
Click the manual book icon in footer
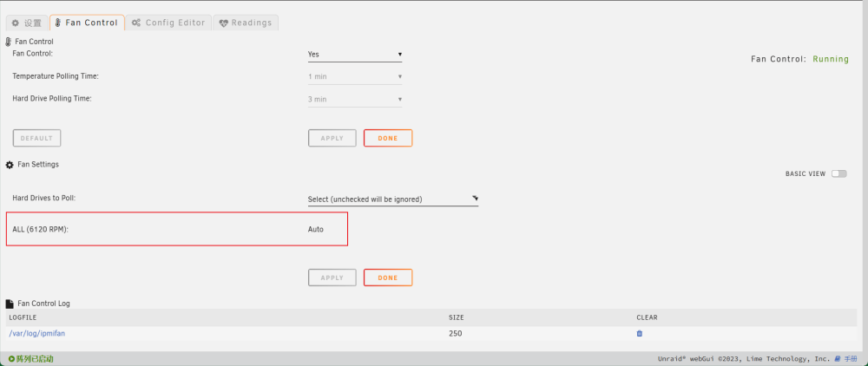pos(838,358)
